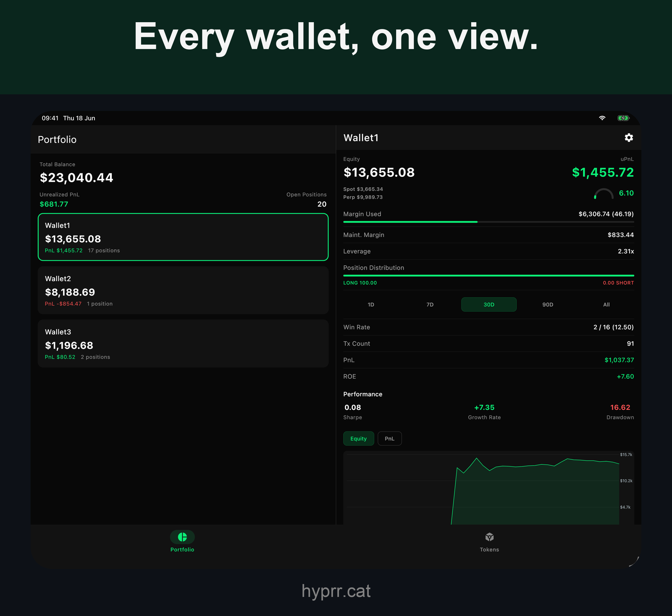
Task: Tap the Tokens cube tab icon
Action: click(x=489, y=537)
